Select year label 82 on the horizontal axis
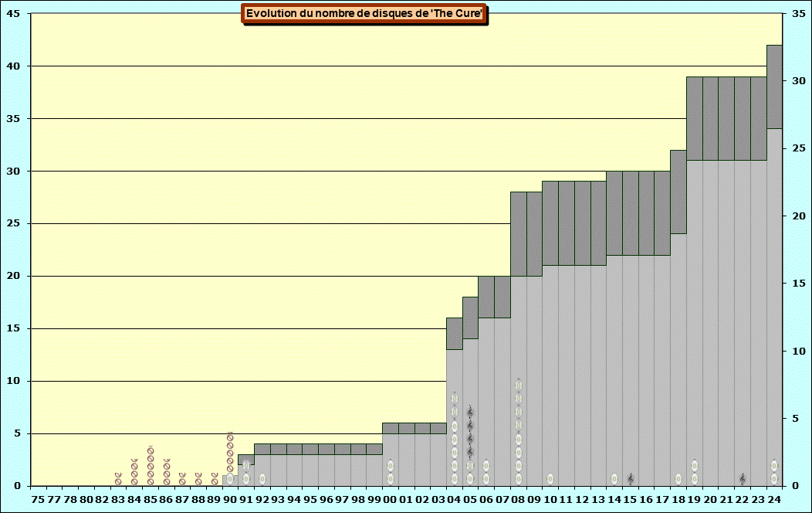Image resolution: width=812 pixels, height=513 pixels. [102, 499]
